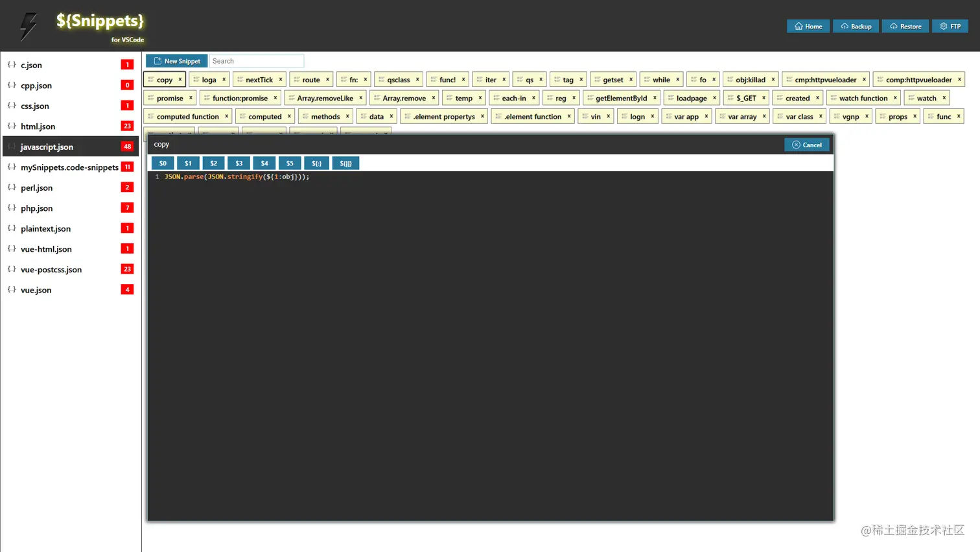
Task: Open cpp.json in sidebar
Action: (71, 85)
